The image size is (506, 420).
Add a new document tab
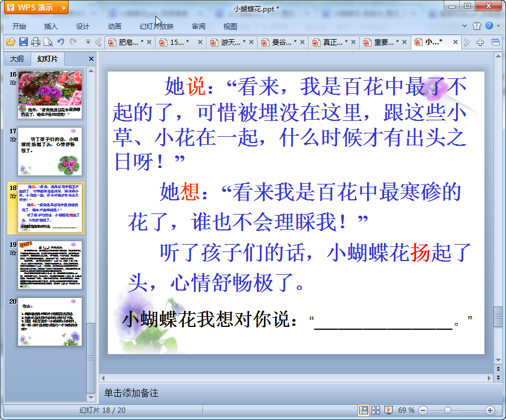(480, 42)
